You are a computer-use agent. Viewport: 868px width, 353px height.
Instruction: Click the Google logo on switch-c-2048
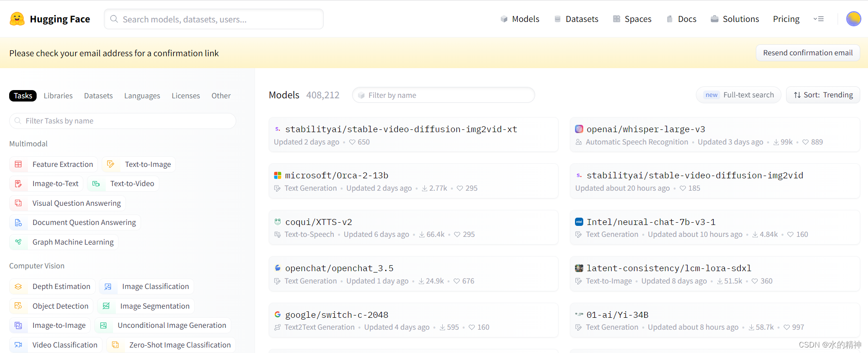click(x=277, y=315)
